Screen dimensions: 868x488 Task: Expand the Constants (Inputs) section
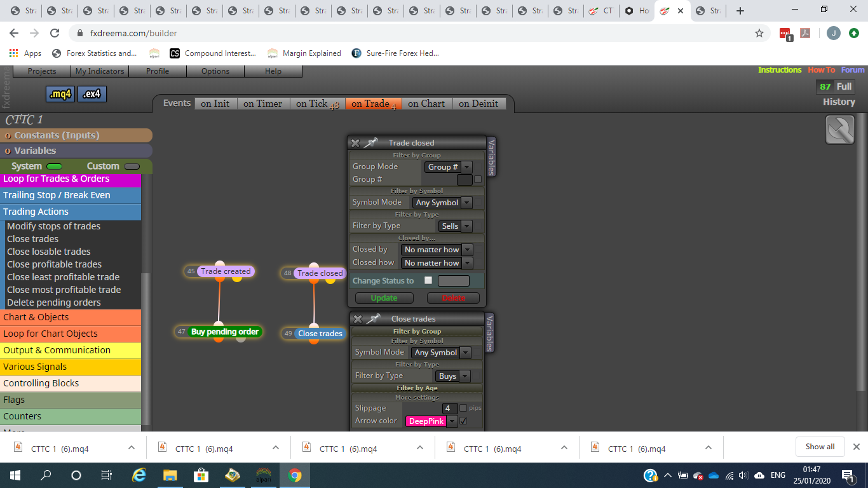pyautogui.click(x=76, y=135)
